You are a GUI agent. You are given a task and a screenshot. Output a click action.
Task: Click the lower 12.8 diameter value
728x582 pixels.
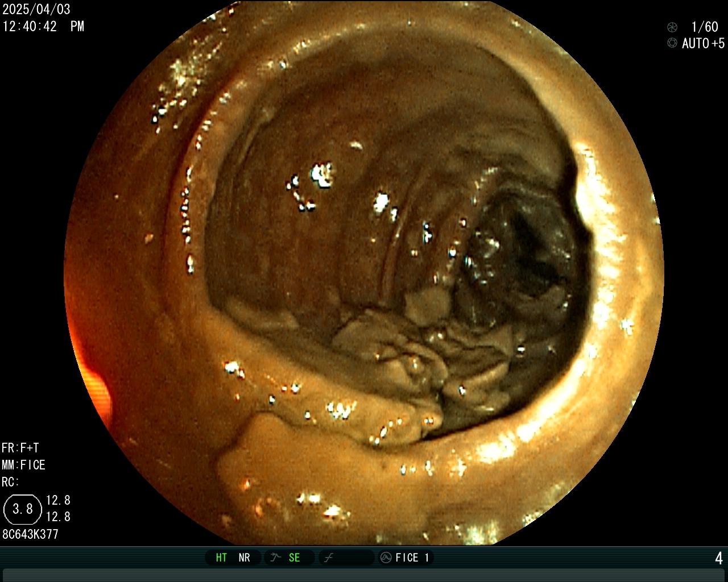(58, 517)
